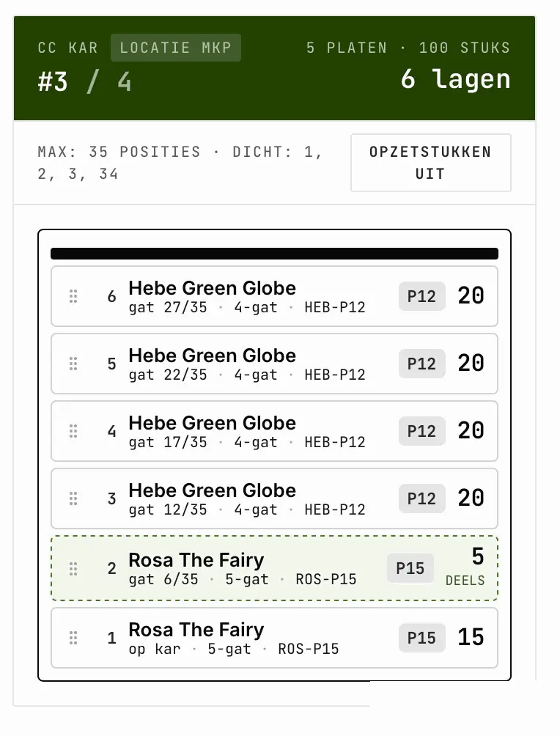Viewport: 560px width, 736px height.
Task: Click the cart number #3 / 4 heading
Action: [84, 81]
